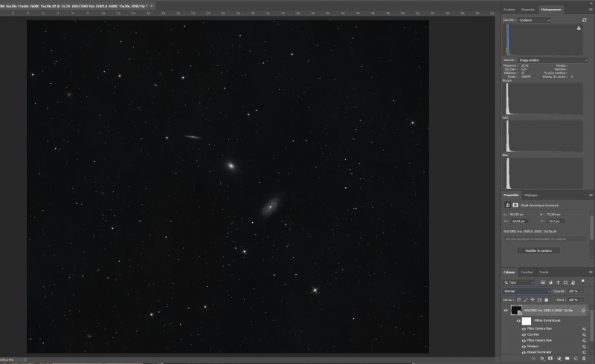
Task: Lock all layer attributes with padlock icon
Action: click(547, 299)
